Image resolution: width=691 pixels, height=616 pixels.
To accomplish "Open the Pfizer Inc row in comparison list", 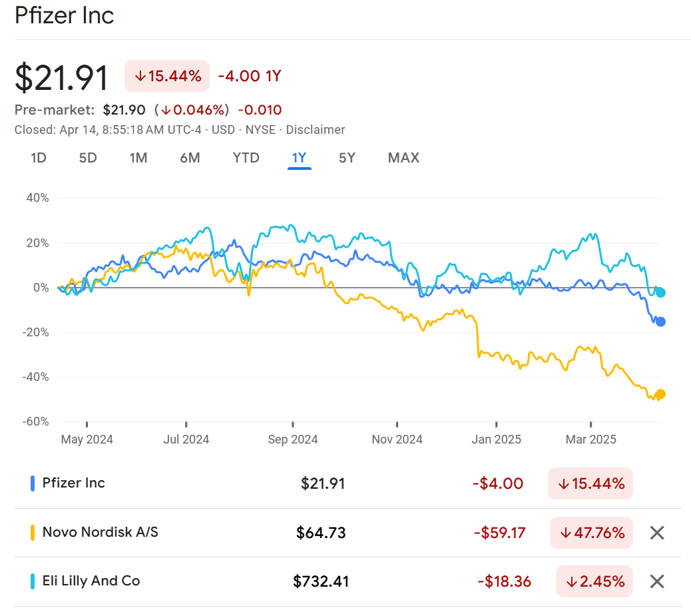I will (73, 483).
